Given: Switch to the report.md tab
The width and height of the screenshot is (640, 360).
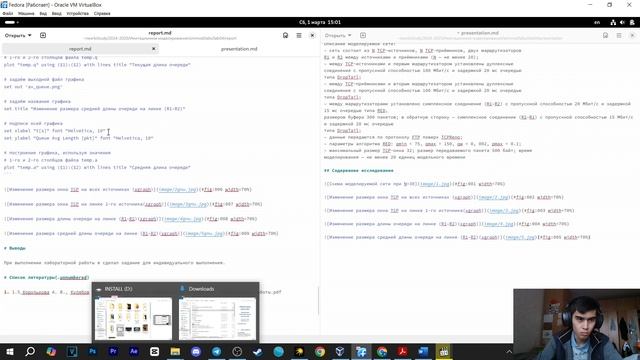Looking at the screenshot, I should (80, 49).
